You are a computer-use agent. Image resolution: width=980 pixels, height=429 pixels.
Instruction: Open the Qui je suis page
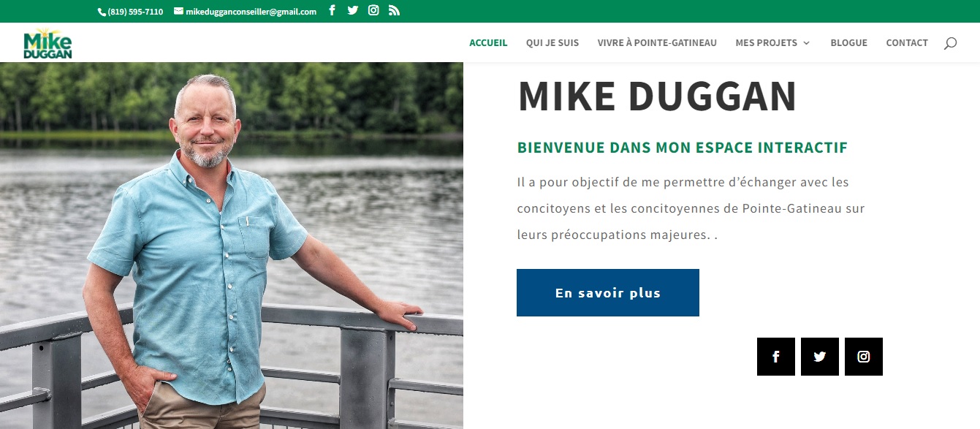point(552,43)
